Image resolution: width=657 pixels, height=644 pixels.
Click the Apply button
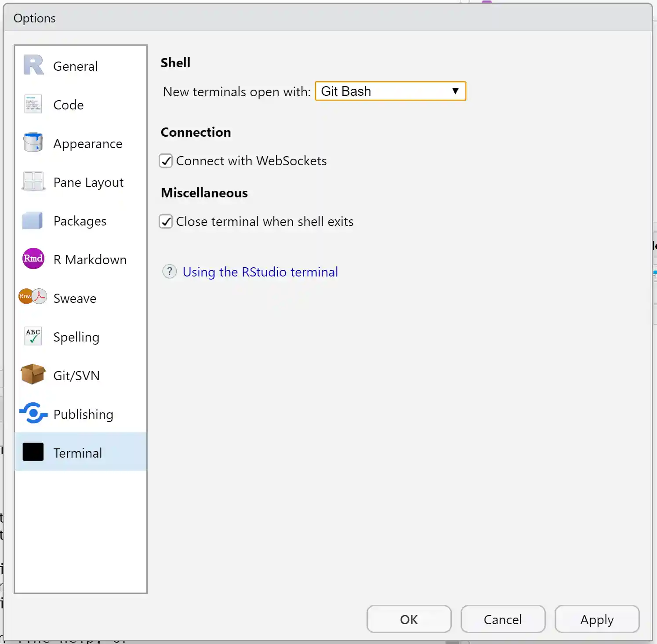596,619
